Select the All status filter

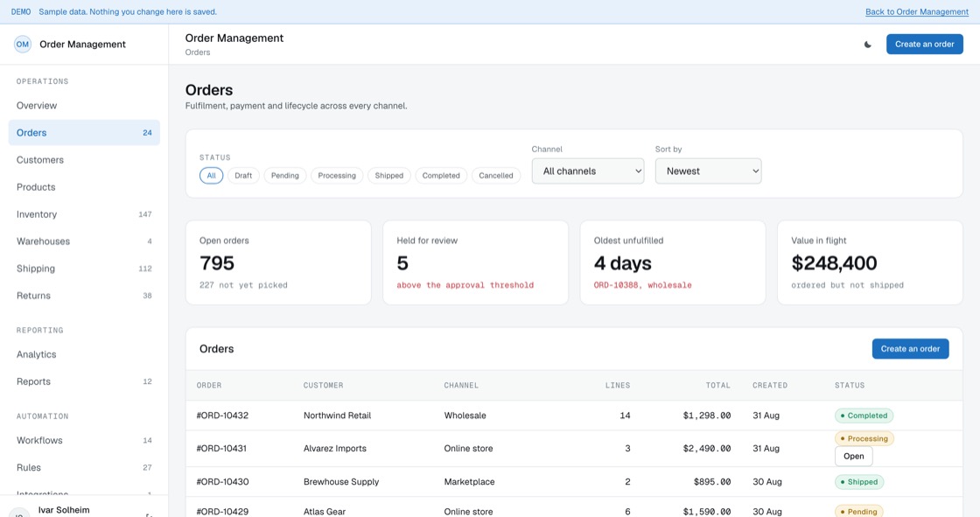211,176
